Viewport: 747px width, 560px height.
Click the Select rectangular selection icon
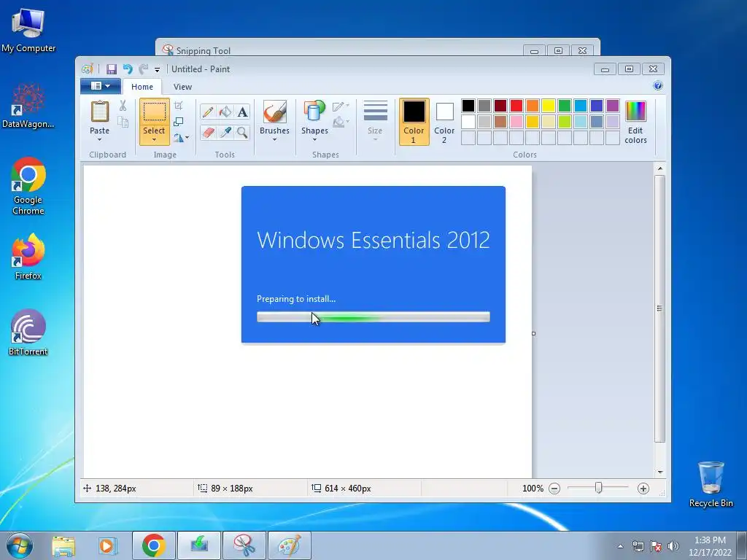click(155, 112)
